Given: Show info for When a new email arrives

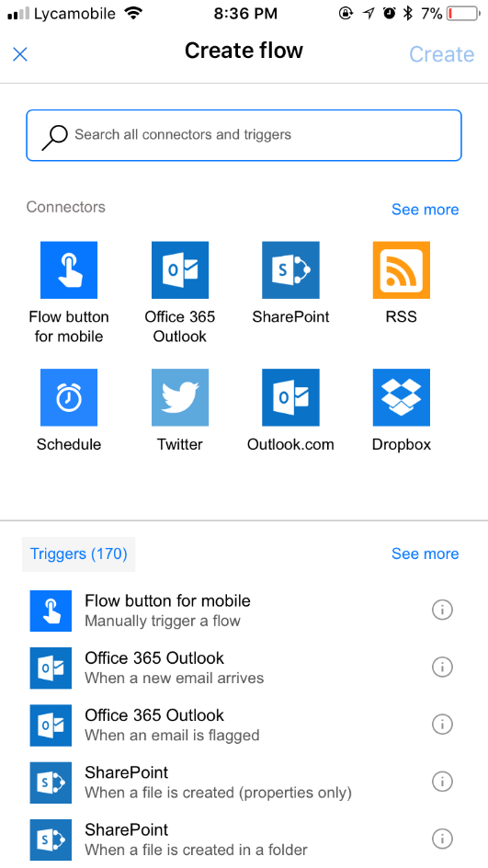Looking at the screenshot, I should 442,667.
